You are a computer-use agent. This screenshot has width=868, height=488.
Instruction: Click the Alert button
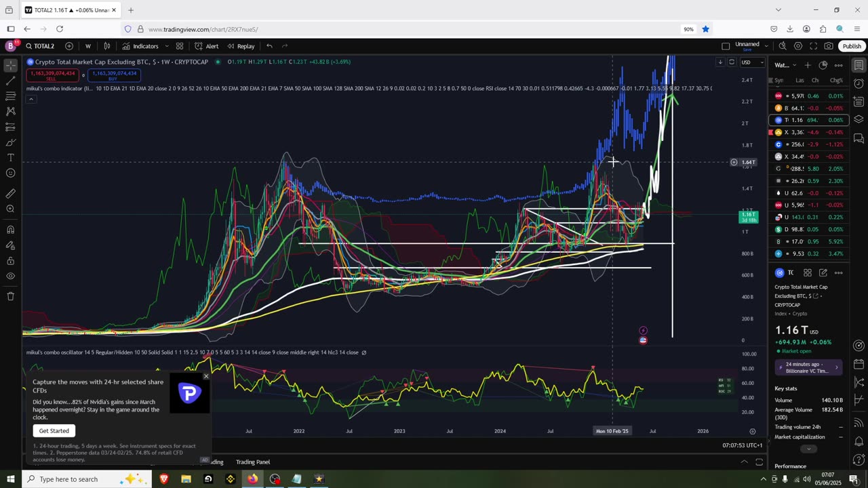coord(207,46)
